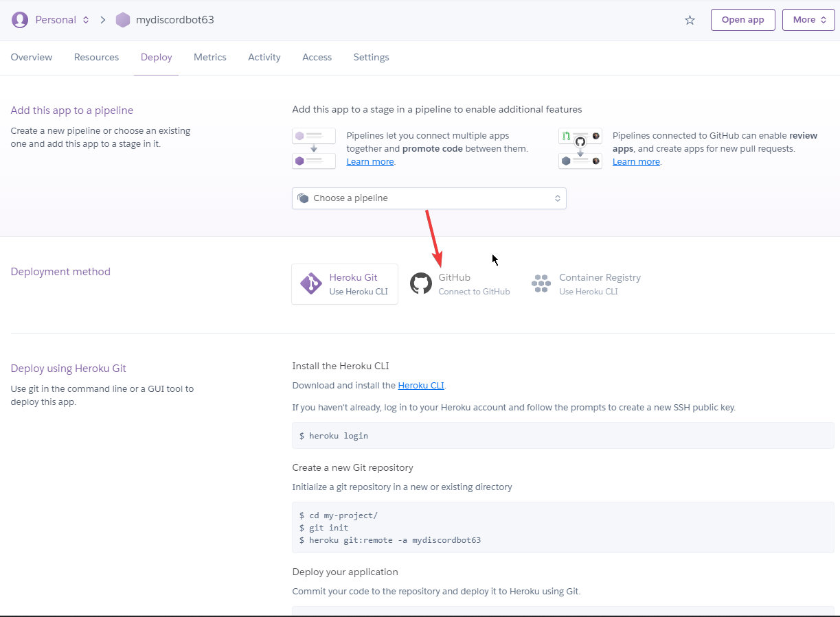The height and width of the screenshot is (617, 840).
Task: Go to the Settings tab
Action: [371, 58]
